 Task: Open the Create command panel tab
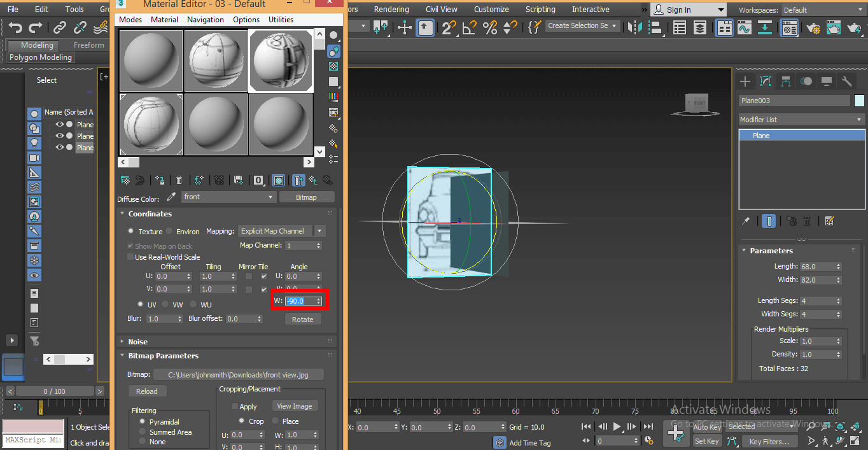(x=745, y=81)
